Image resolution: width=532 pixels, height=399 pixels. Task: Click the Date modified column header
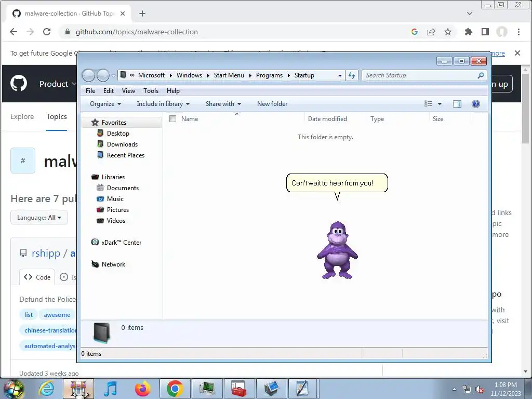[x=327, y=119]
